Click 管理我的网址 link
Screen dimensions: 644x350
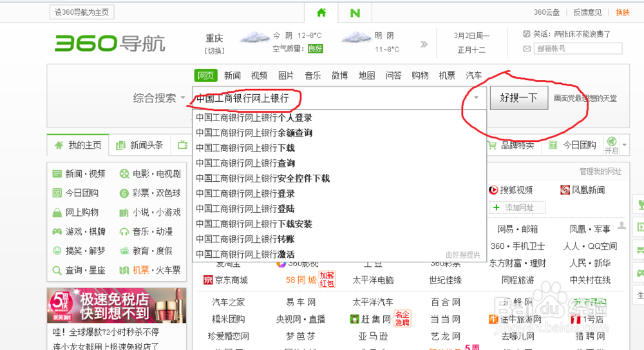tap(600, 171)
